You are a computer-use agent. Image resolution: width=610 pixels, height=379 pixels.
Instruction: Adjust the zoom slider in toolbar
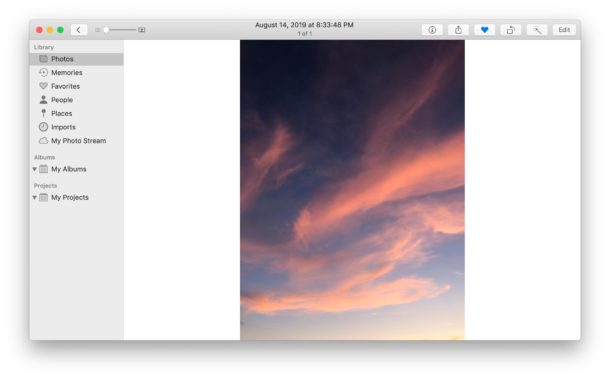tap(120, 30)
